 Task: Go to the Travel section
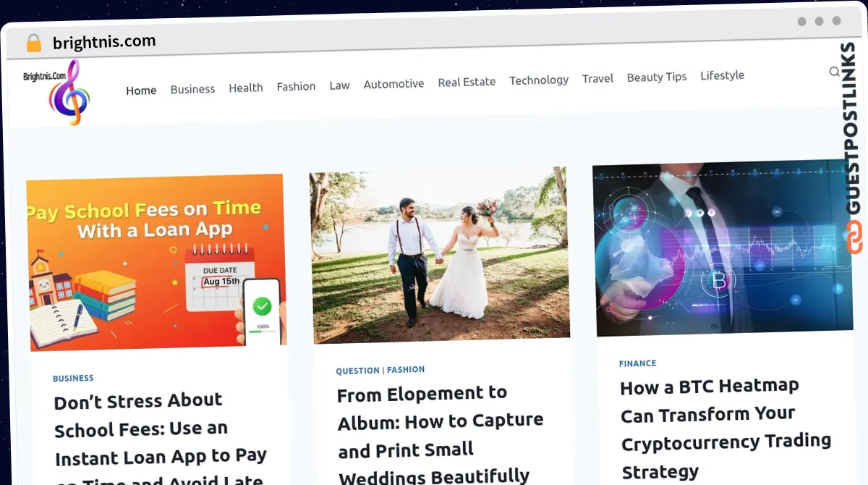[597, 78]
